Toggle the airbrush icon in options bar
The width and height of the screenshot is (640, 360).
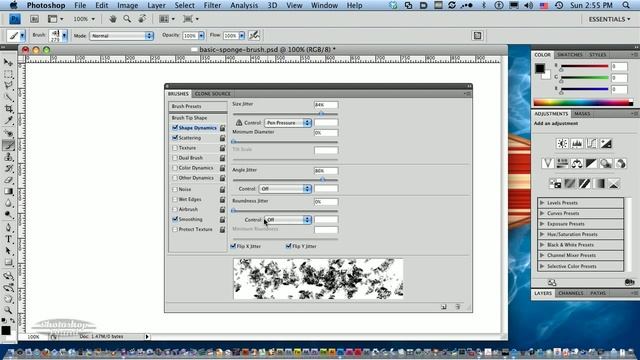pos(254,36)
